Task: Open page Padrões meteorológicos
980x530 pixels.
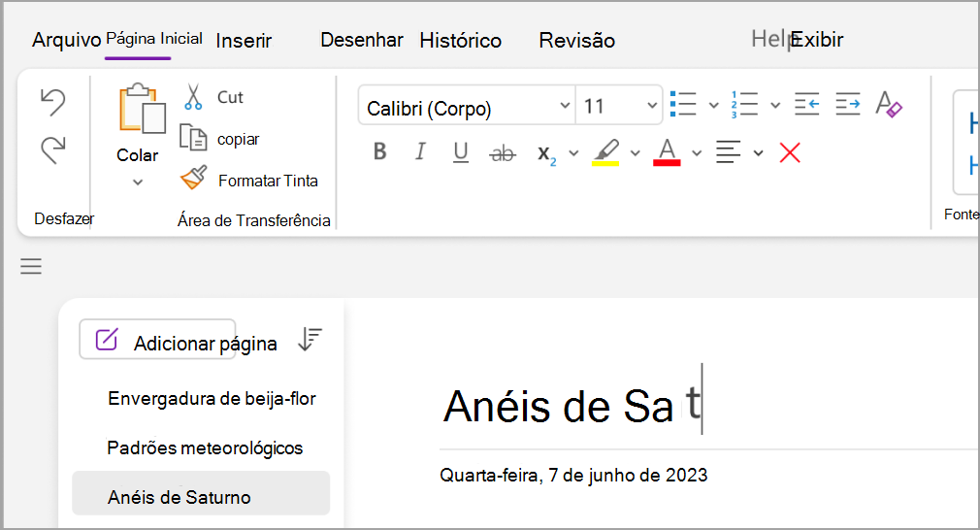Action: coord(205,448)
